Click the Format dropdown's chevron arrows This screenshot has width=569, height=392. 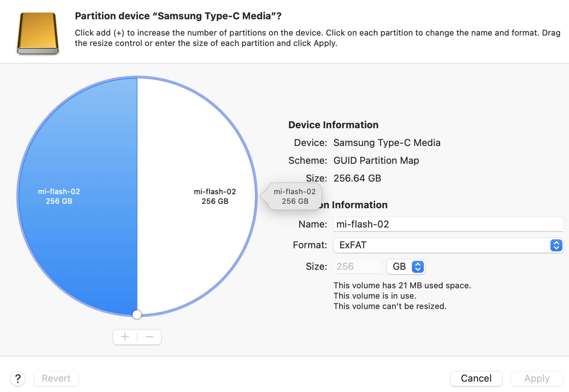[x=556, y=245]
